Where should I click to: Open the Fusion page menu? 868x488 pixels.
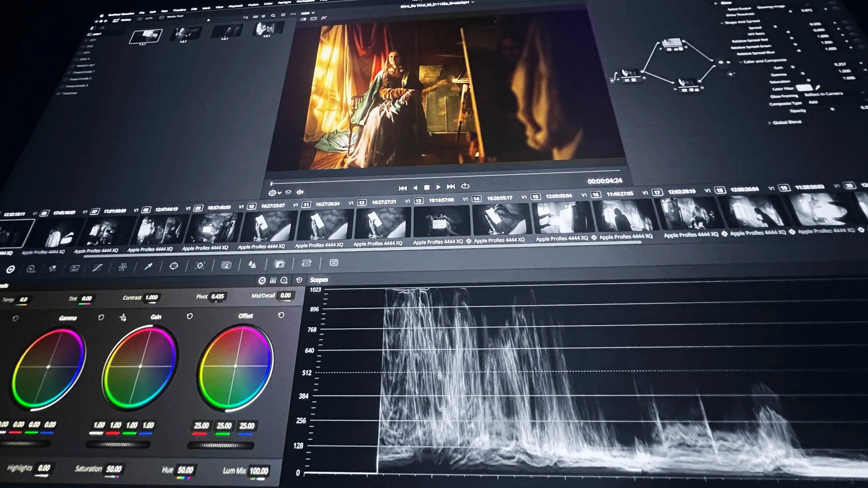pos(253,5)
